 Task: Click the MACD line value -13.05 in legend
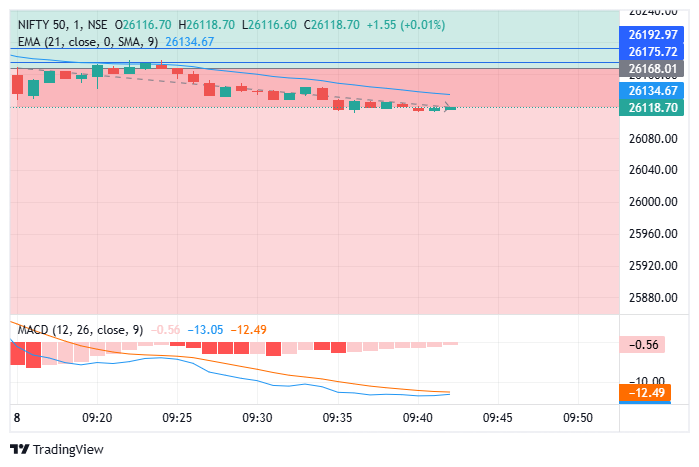tap(206, 329)
